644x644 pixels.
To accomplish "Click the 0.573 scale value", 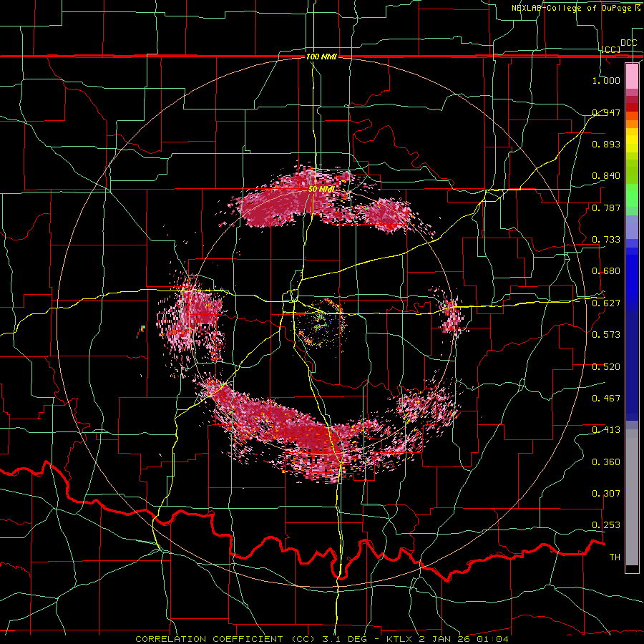I will click(x=606, y=335).
